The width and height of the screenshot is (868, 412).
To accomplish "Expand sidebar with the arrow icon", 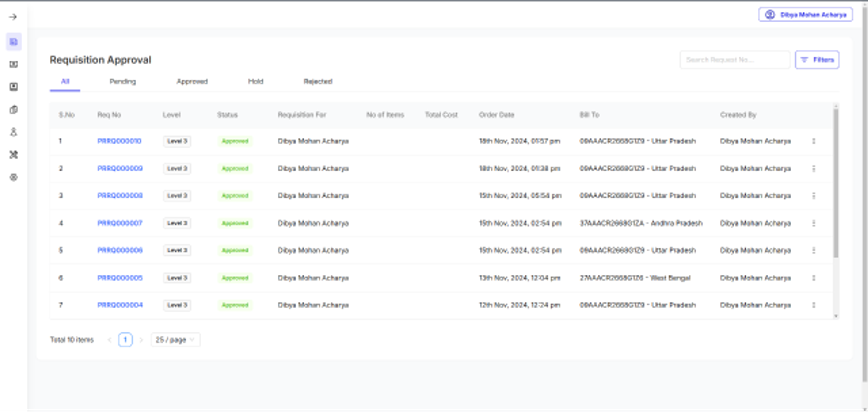I will tap(13, 17).
